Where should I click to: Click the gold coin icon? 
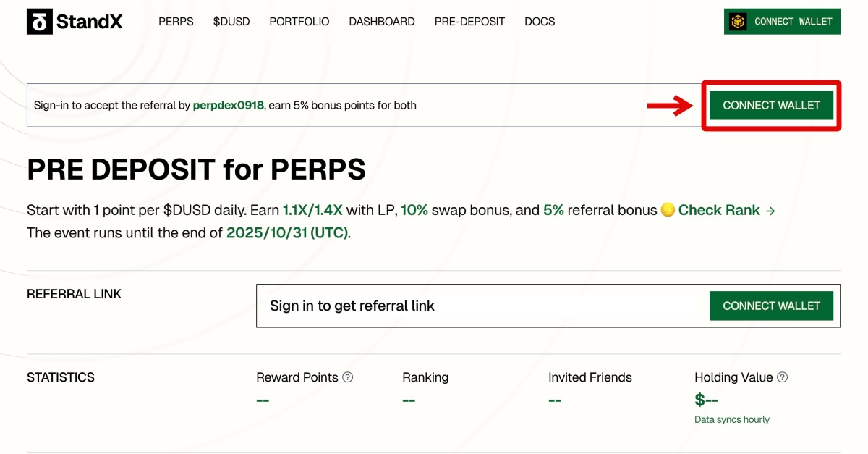668,210
